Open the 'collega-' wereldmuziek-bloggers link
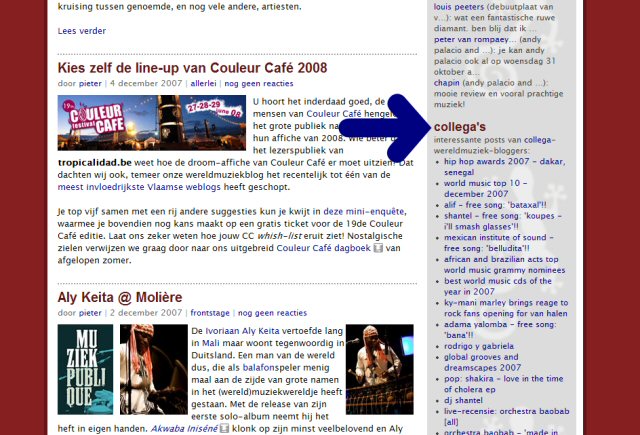The image size is (640, 435). point(540,140)
